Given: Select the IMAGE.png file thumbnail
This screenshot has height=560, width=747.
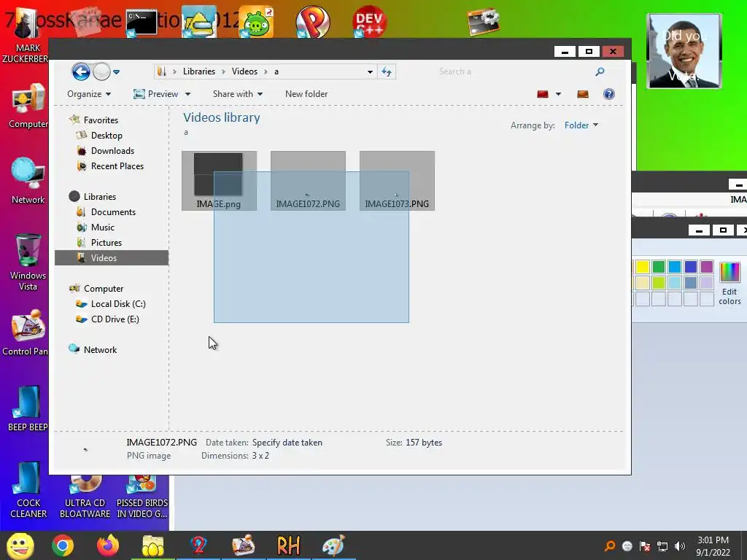Looking at the screenshot, I should (219, 181).
